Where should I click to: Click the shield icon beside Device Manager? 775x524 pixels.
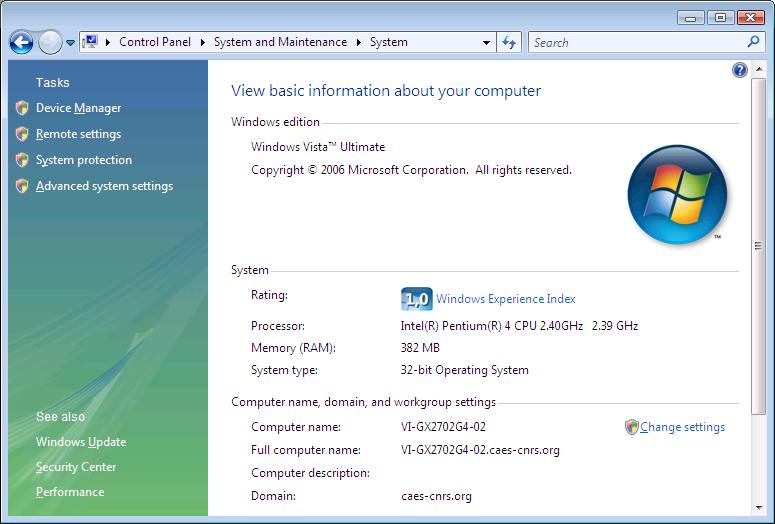click(22, 108)
